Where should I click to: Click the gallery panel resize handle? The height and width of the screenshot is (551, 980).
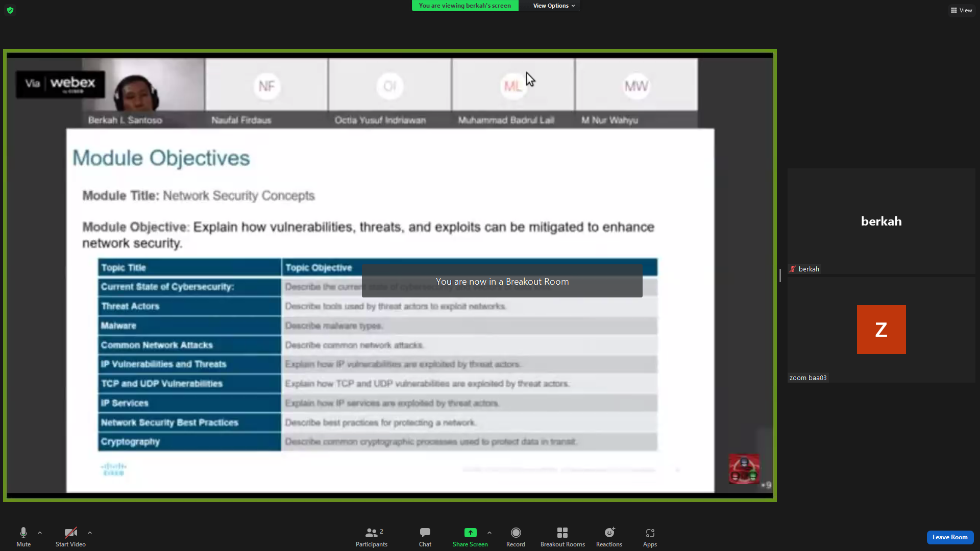780,275
